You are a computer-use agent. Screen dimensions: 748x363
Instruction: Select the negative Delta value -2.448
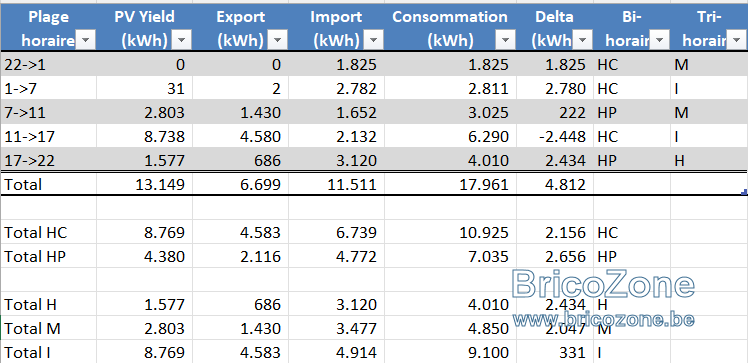pos(555,136)
